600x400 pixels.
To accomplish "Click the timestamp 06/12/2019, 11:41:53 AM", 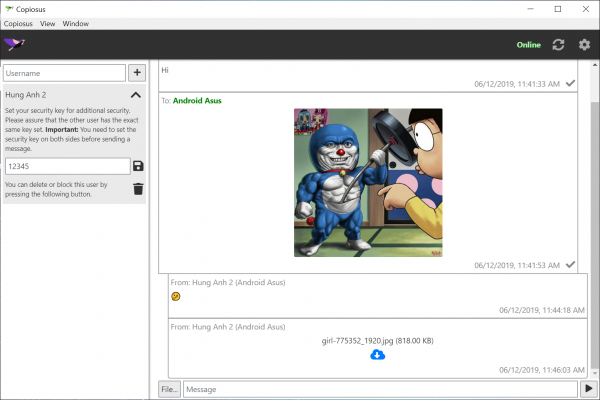I will point(517,265).
